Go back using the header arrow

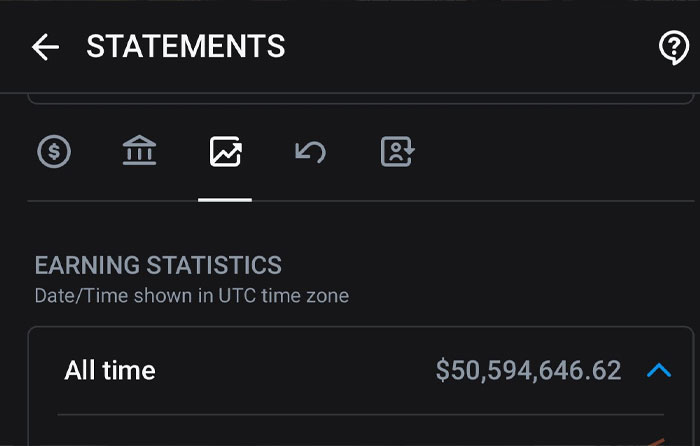(x=45, y=47)
